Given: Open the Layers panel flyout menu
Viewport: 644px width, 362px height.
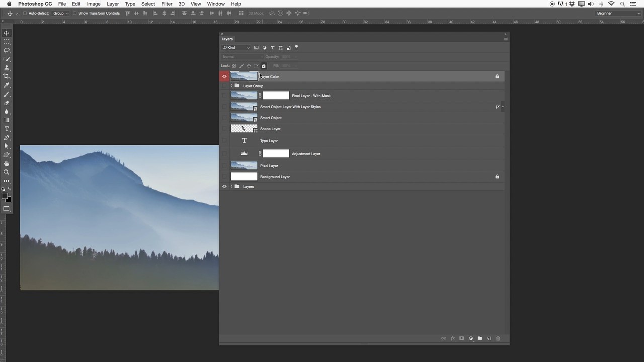Looking at the screenshot, I should click(506, 39).
